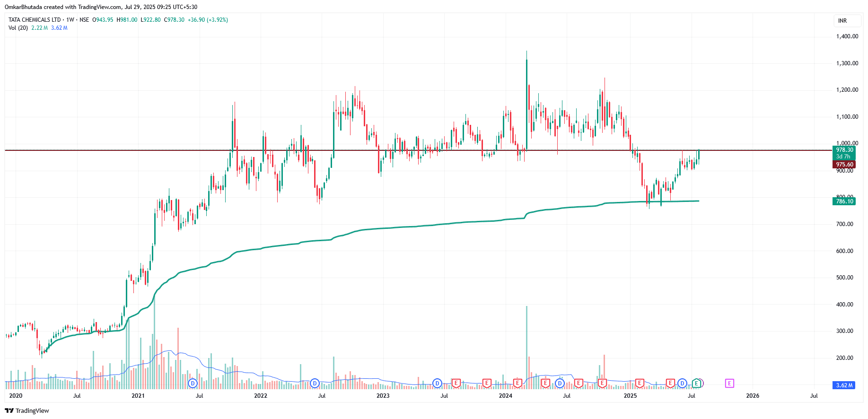868x419 pixels.
Task: Click the header text 'OmkarBhutada created with TradingView.com'
Action: [x=63, y=7]
